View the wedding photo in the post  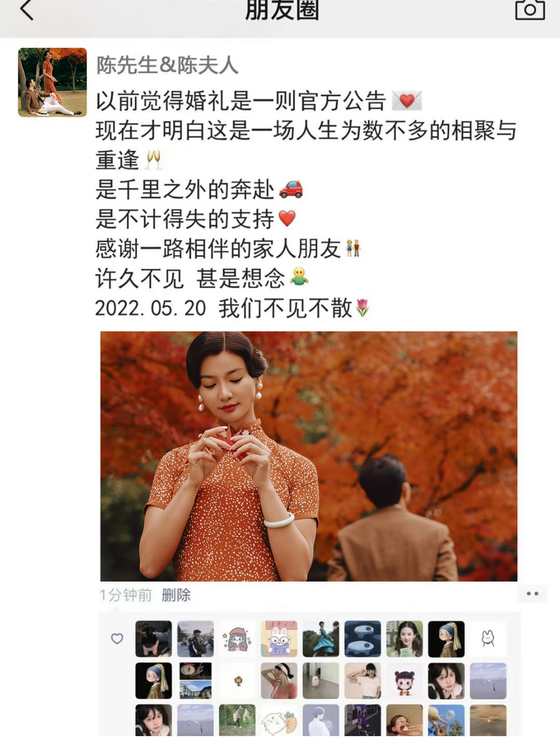pyautogui.click(x=309, y=456)
